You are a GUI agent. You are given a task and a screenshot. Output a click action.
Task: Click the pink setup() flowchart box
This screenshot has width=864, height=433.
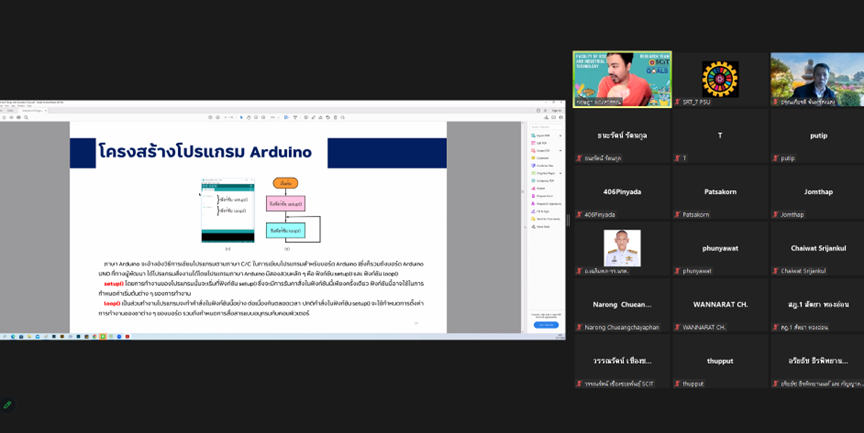285,204
